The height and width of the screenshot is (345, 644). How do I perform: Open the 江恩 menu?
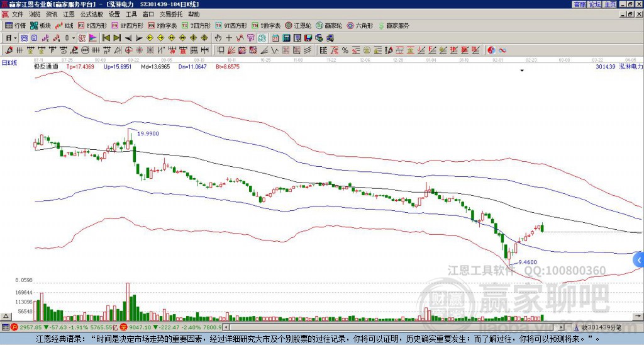pyautogui.click(x=69, y=14)
